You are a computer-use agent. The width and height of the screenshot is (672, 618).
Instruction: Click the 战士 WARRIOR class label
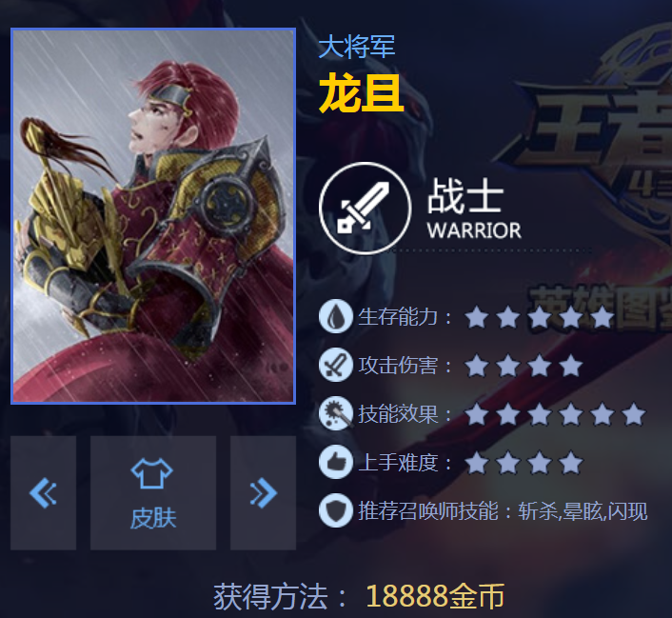point(474,209)
